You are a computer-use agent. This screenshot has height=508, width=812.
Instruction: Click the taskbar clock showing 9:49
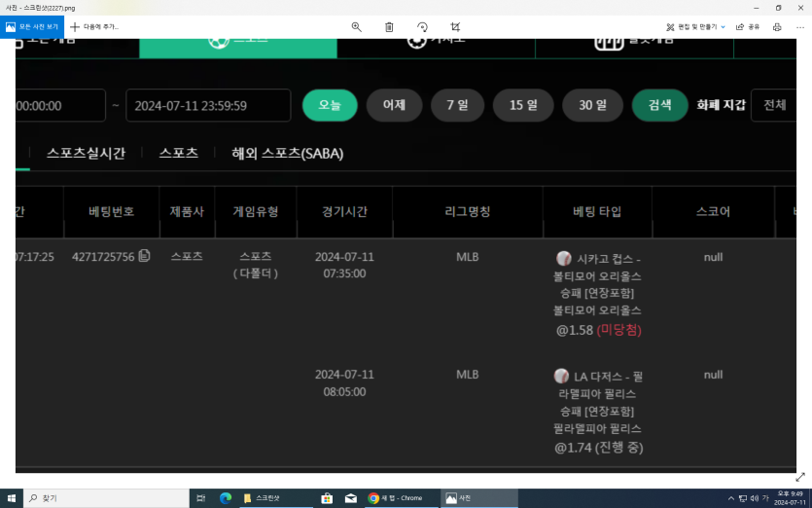coord(790,498)
